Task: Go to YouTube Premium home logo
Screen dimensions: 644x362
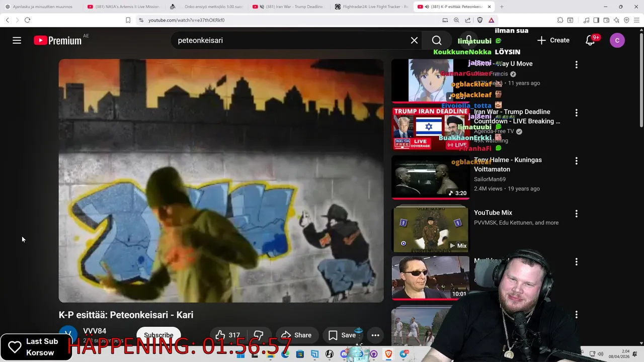Action: click(x=57, y=40)
